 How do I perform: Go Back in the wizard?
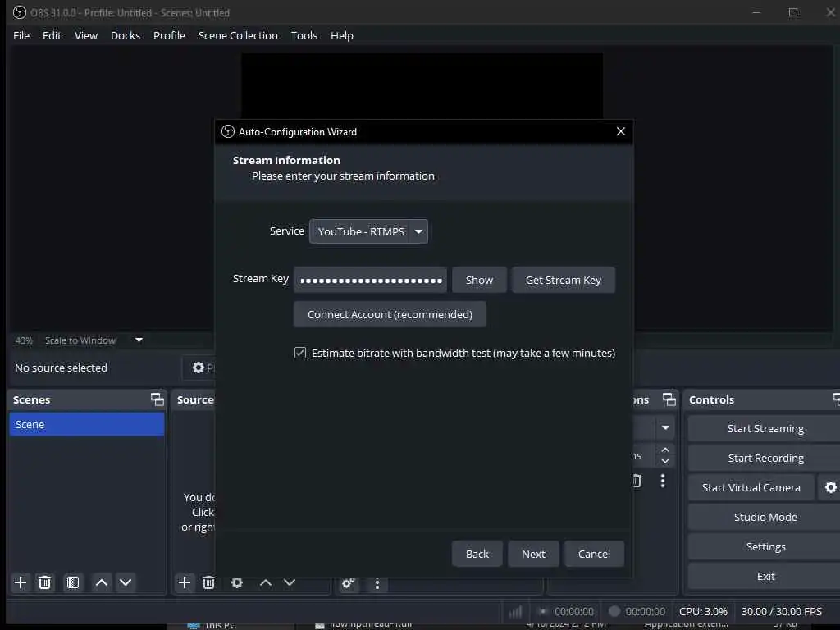477,554
